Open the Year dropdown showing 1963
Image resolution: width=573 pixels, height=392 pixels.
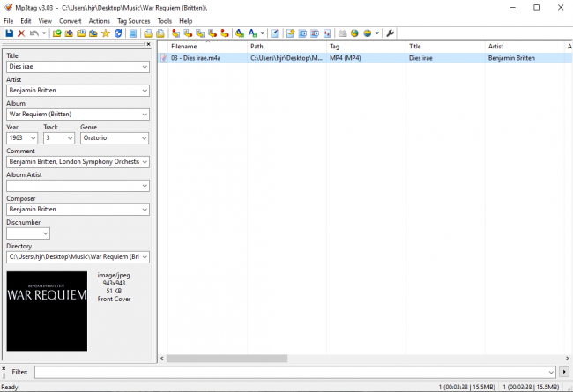(x=33, y=138)
